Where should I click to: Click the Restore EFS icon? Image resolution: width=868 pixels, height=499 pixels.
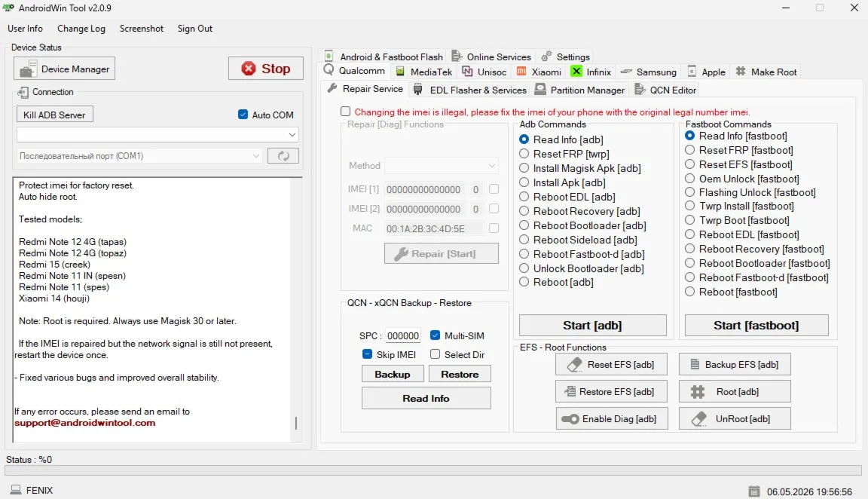pyautogui.click(x=570, y=391)
